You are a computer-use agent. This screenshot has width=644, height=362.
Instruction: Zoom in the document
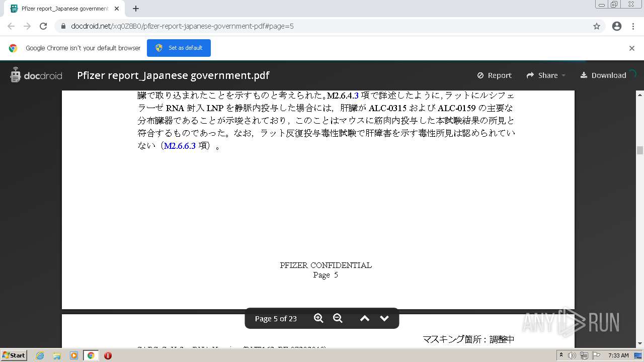(x=318, y=318)
